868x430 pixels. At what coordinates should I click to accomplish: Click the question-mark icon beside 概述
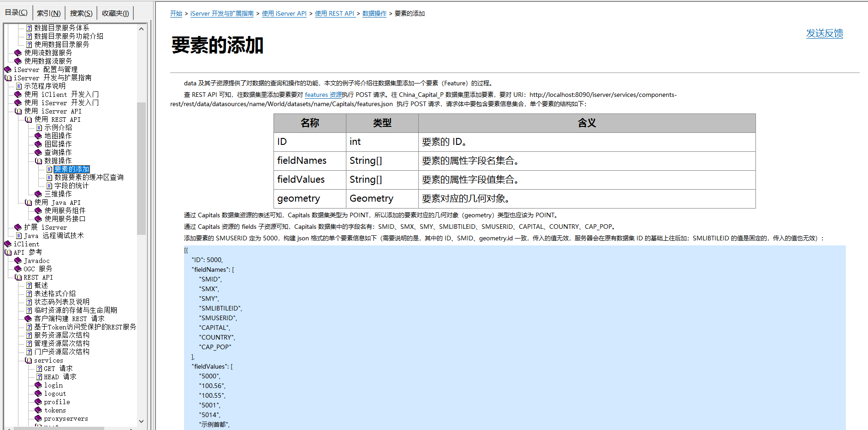[29, 286]
